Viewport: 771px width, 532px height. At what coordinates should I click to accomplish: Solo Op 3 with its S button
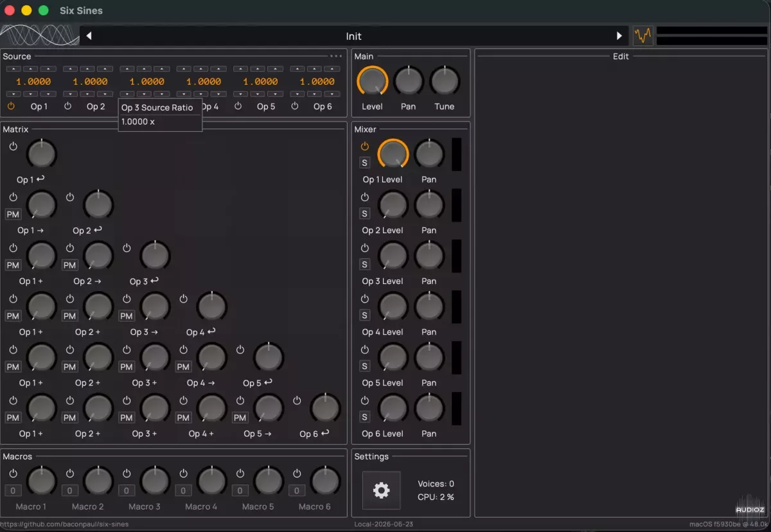point(365,264)
